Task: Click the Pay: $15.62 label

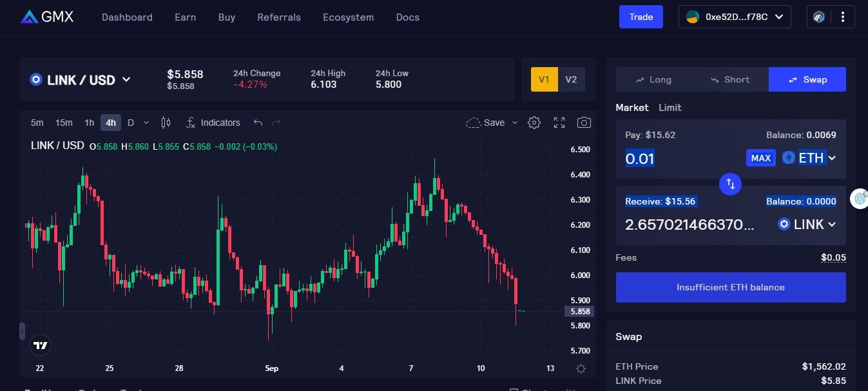Action: 650,135
